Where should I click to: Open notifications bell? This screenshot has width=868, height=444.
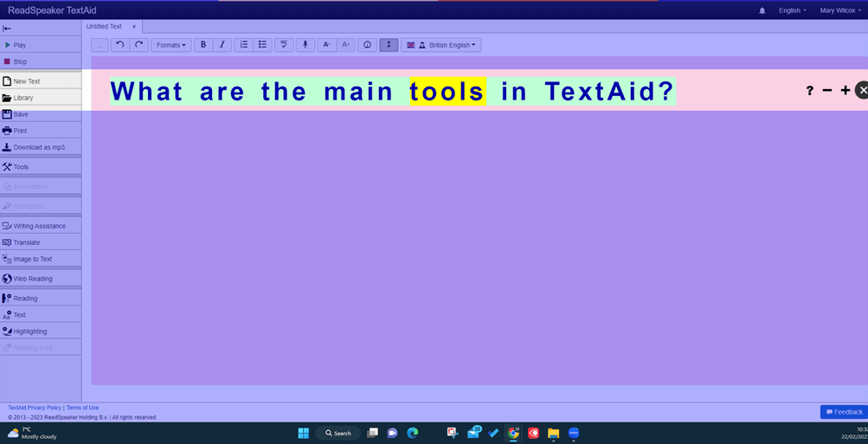(x=762, y=10)
